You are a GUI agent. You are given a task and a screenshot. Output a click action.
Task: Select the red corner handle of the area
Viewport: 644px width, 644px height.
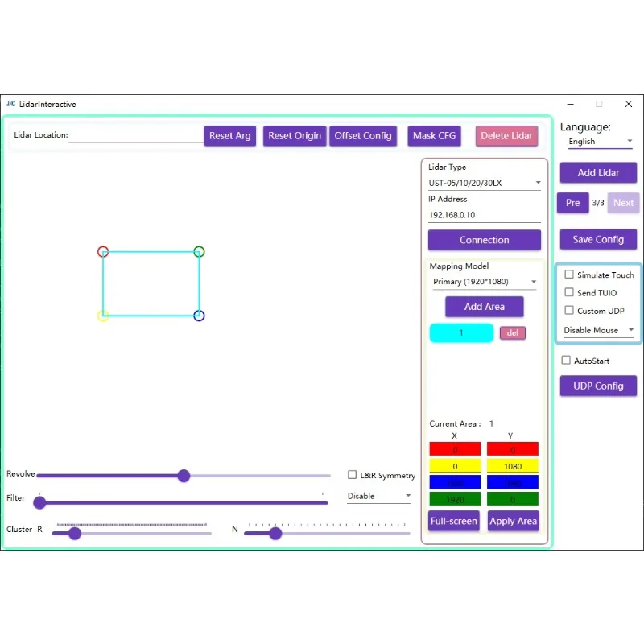click(x=103, y=251)
